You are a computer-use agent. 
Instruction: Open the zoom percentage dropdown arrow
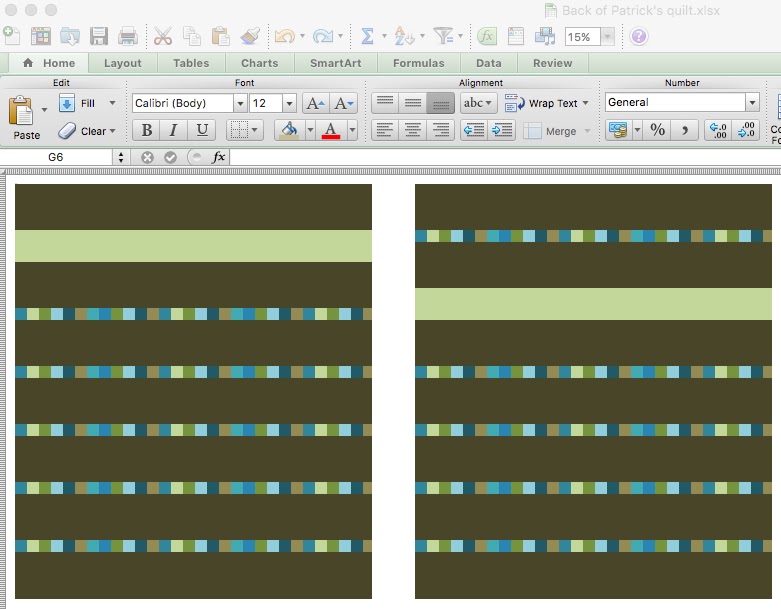click(607, 36)
